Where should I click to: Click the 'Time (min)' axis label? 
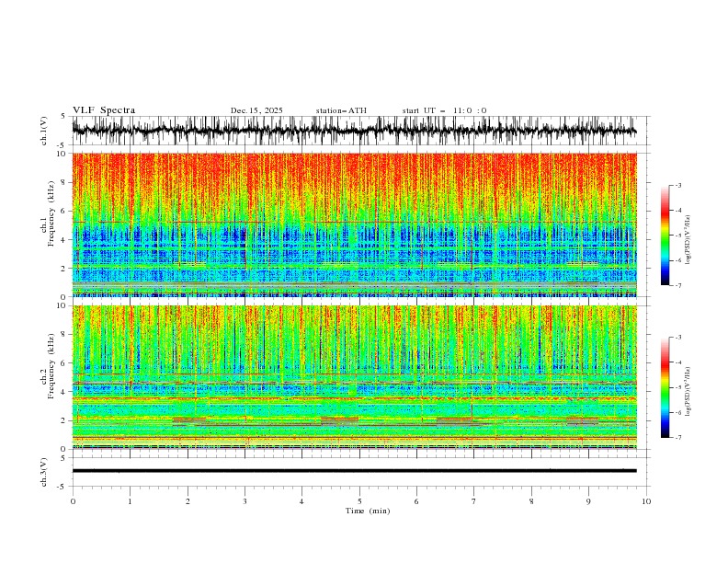368,511
